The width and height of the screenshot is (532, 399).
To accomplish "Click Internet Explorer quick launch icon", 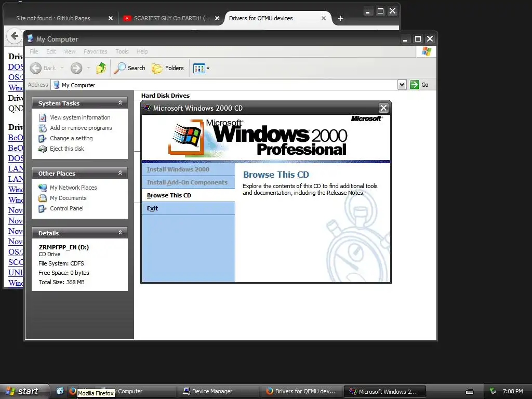I will [60, 391].
